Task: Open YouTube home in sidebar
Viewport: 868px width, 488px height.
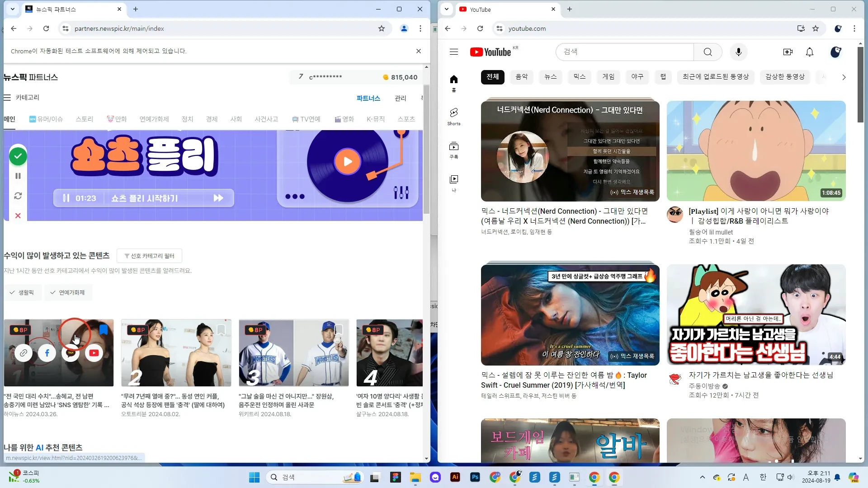Action: 454,83
